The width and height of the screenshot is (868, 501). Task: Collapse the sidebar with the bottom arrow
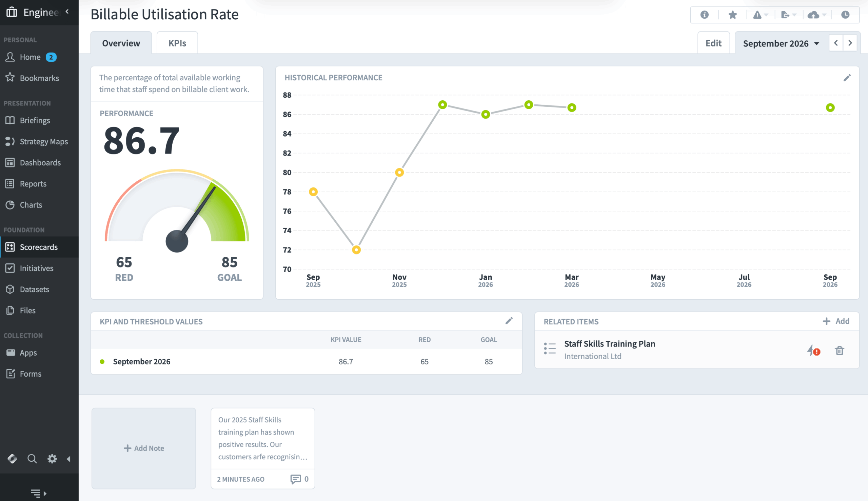point(68,458)
